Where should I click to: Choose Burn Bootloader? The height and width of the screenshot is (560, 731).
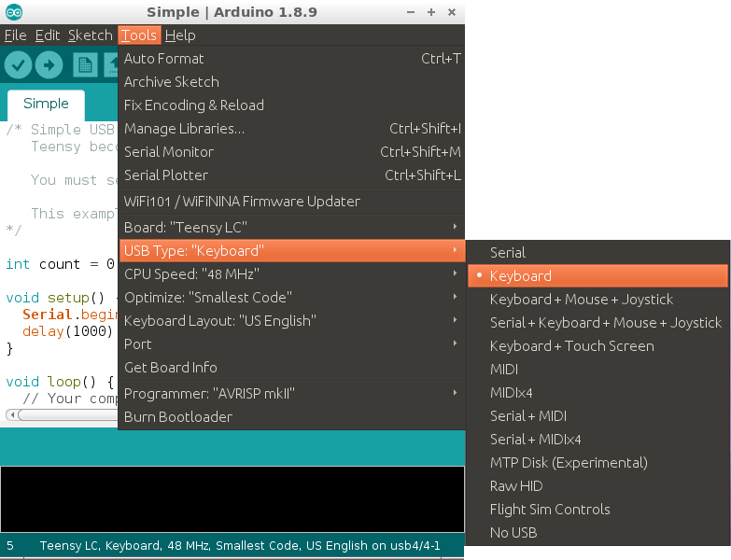[292, 417]
